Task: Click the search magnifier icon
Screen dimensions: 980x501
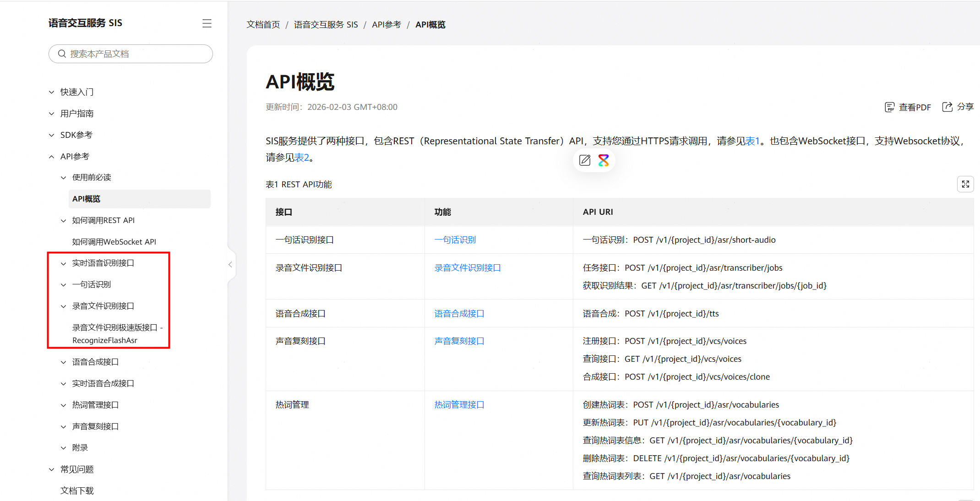Action: pos(62,54)
